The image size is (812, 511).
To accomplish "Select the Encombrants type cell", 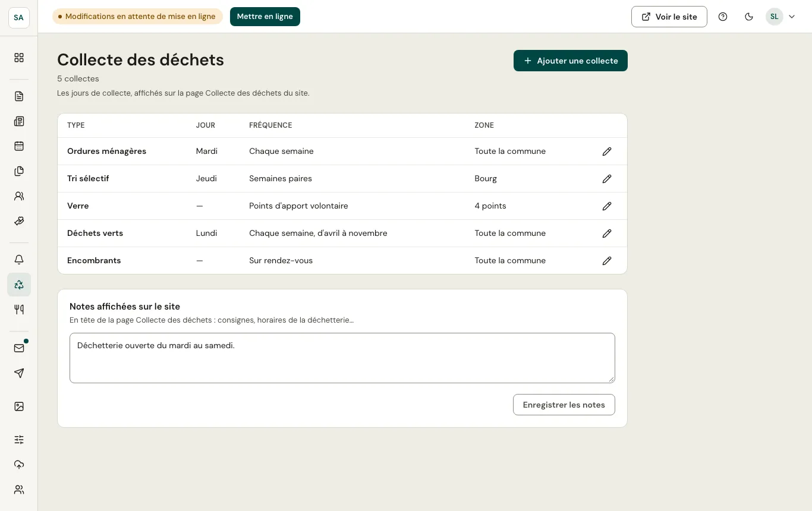I will point(94,260).
